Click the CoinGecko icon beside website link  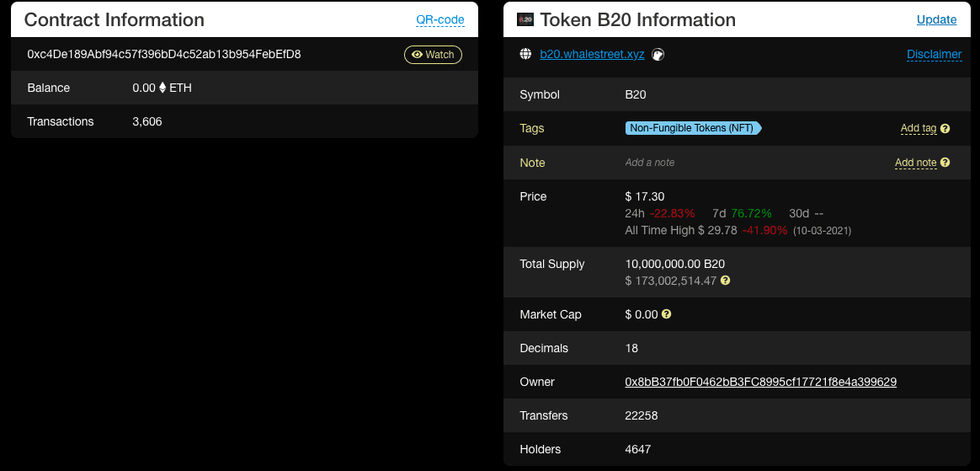(658, 55)
